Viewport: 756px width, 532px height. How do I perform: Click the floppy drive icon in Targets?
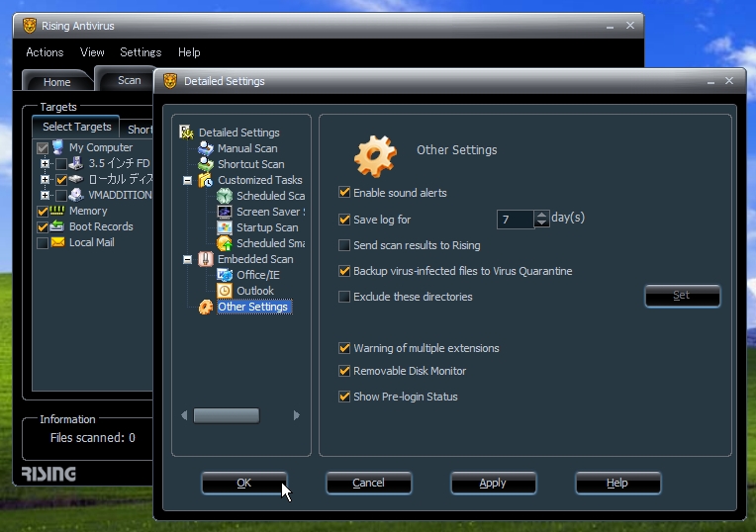click(75, 163)
